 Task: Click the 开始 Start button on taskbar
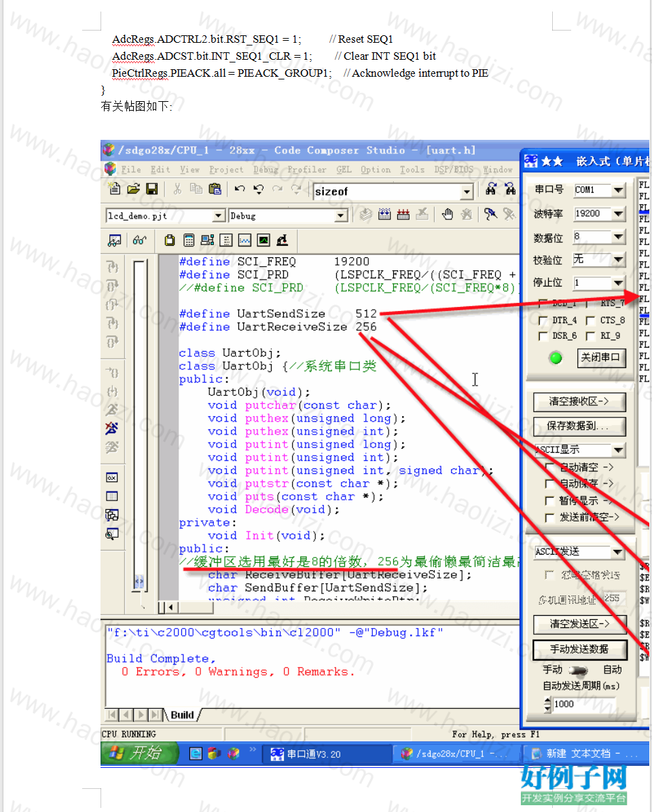tap(141, 753)
